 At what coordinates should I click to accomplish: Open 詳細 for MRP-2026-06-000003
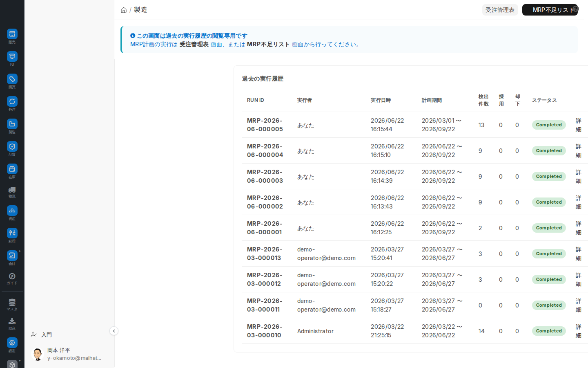[x=579, y=176]
